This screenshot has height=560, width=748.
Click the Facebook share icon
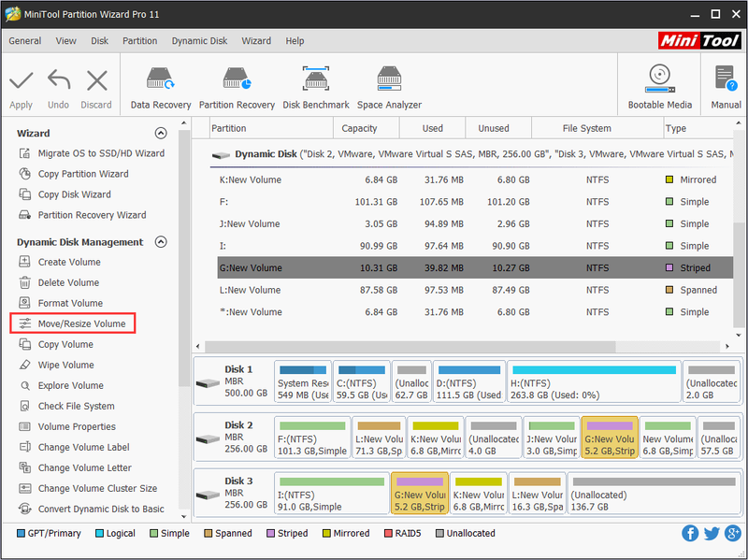[690, 533]
